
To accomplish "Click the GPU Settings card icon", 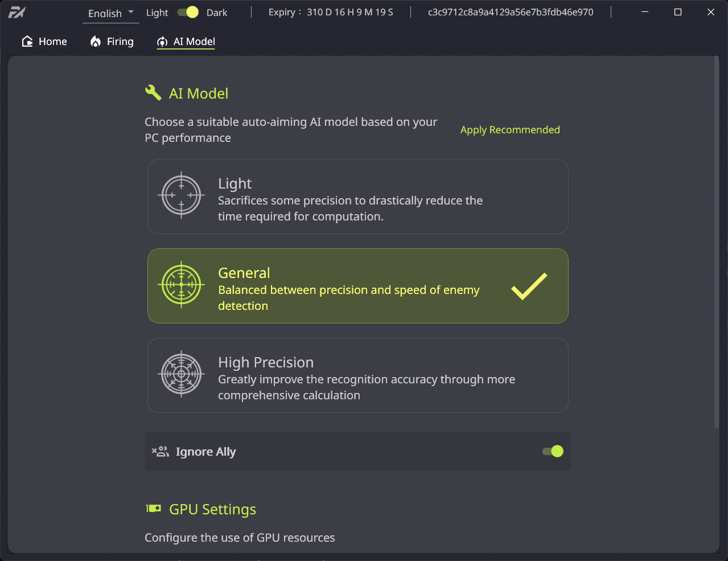I will point(154,509).
